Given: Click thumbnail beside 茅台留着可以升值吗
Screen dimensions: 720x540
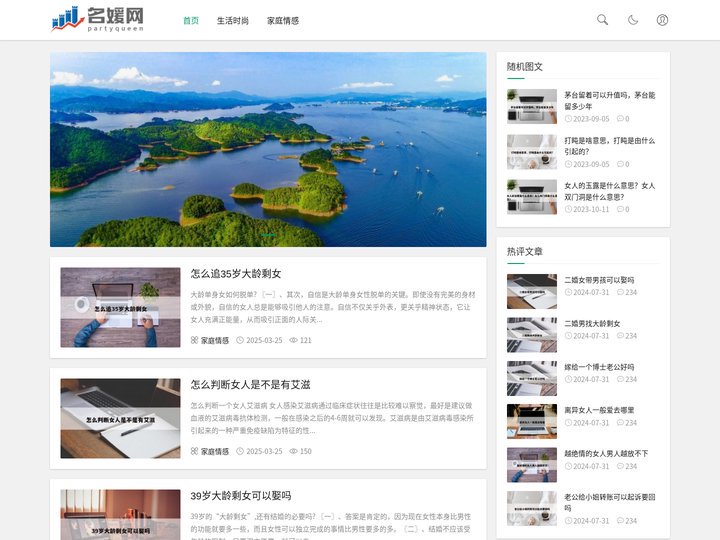Looking at the screenshot, I should click(x=532, y=107).
